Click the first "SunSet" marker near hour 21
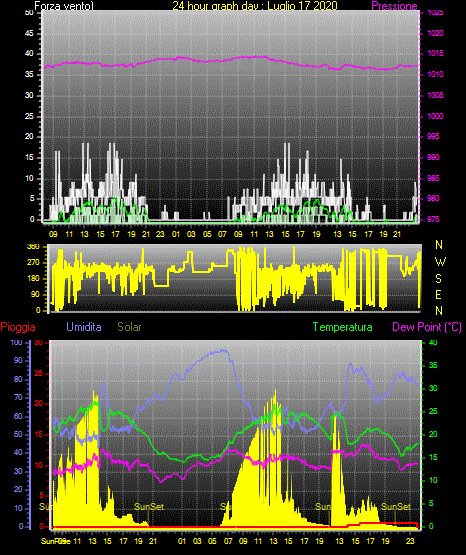Viewport: 466px width, 555px height. pyautogui.click(x=149, y=507)
